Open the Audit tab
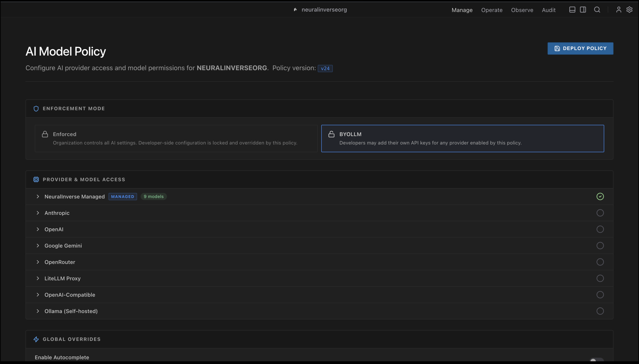 549,10
